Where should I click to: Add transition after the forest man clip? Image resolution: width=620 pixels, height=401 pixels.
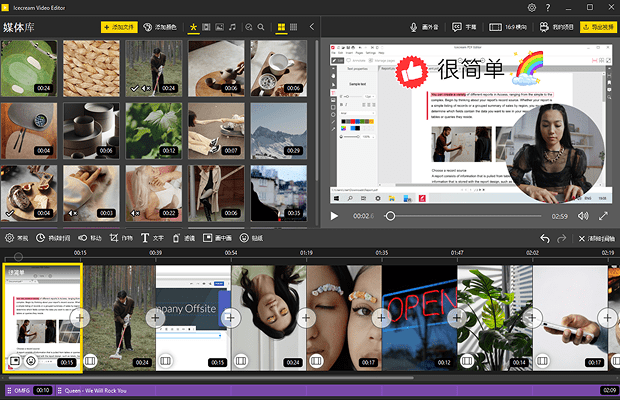click(155, 317)
